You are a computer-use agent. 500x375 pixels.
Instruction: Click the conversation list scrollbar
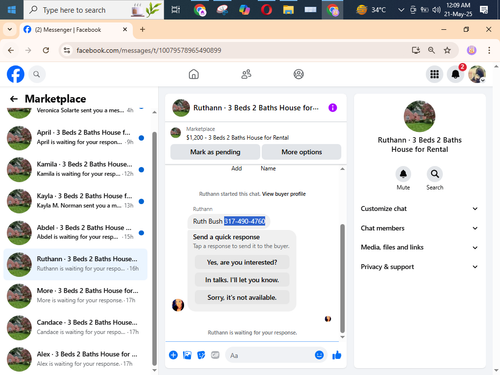tap(154, 248)
